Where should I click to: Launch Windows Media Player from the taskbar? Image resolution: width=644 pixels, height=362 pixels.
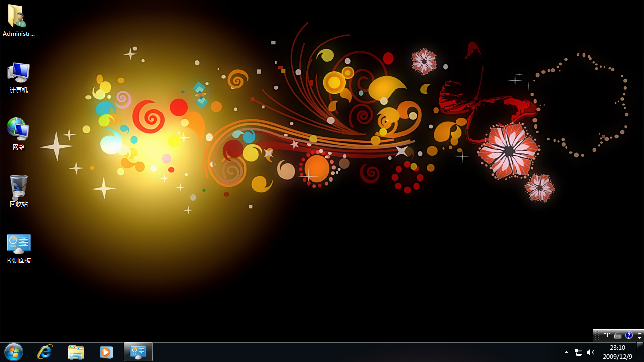[x=106, y=352]
